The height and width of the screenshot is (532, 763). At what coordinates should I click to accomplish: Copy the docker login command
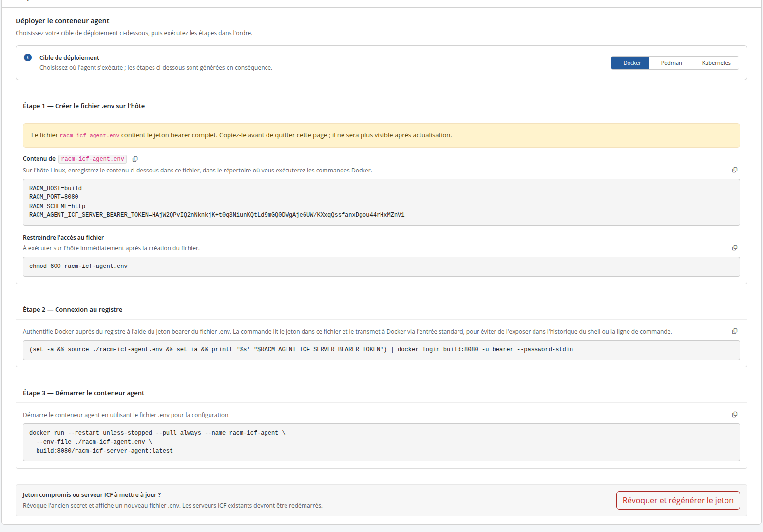734,331
